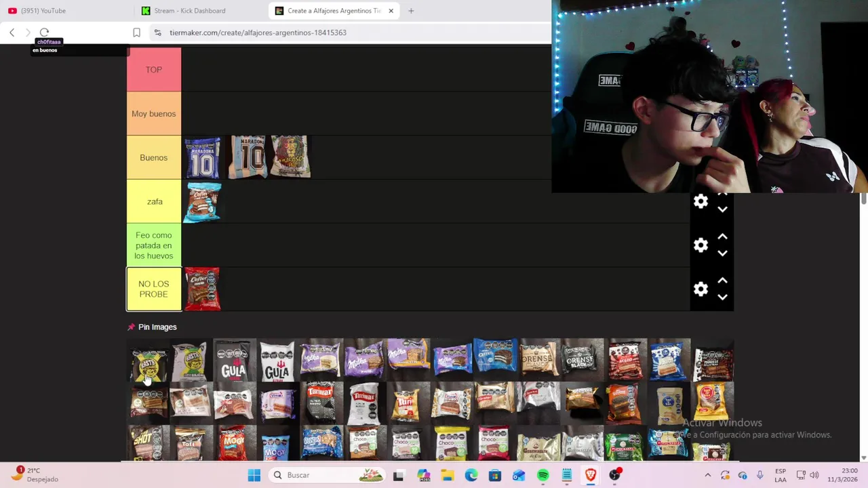868x488 pixels.
Task: Click the page vertical scrollbar thumb
Action: click(x=863, y=199)
